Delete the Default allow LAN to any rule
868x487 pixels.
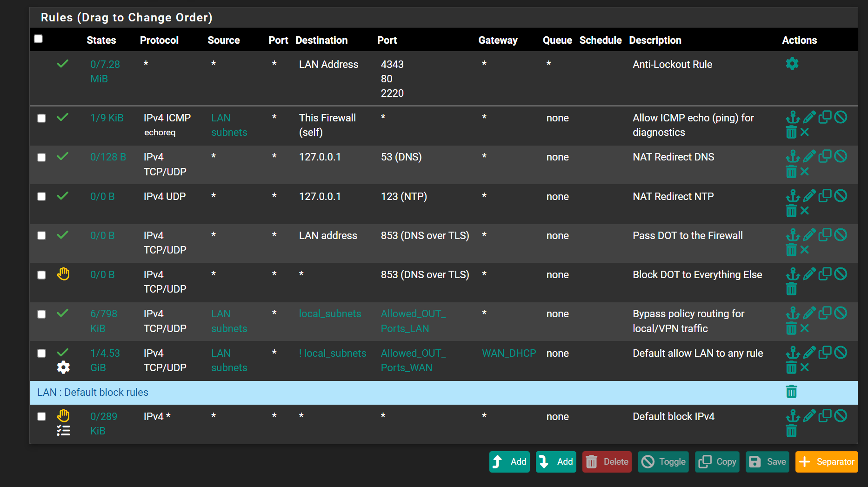[791, 368]
